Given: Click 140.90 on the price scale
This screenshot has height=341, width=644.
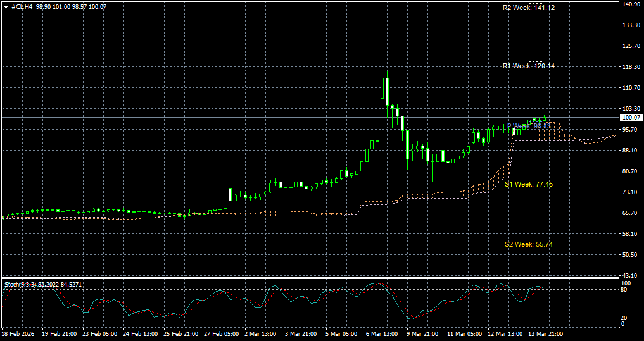Looking at the screenshot, I should (631, 4).
